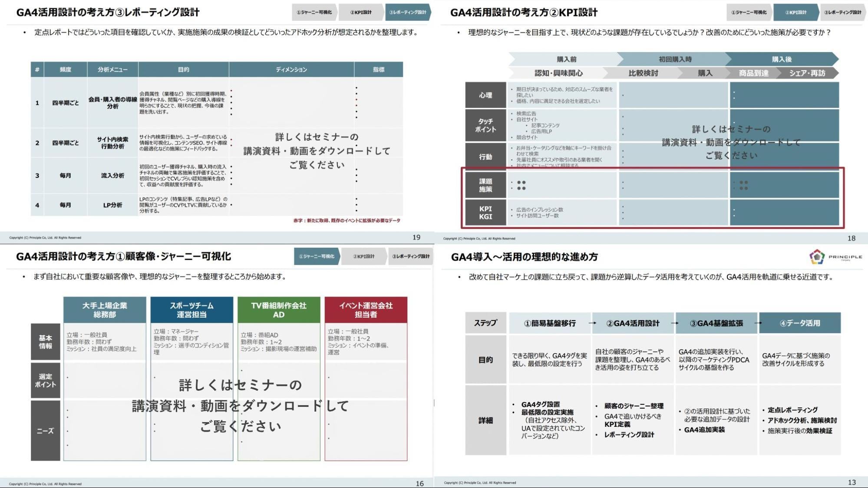Click the TV番組制作会社 AD persona header
The width and height of the screenshot is (868, 488).
279,310
